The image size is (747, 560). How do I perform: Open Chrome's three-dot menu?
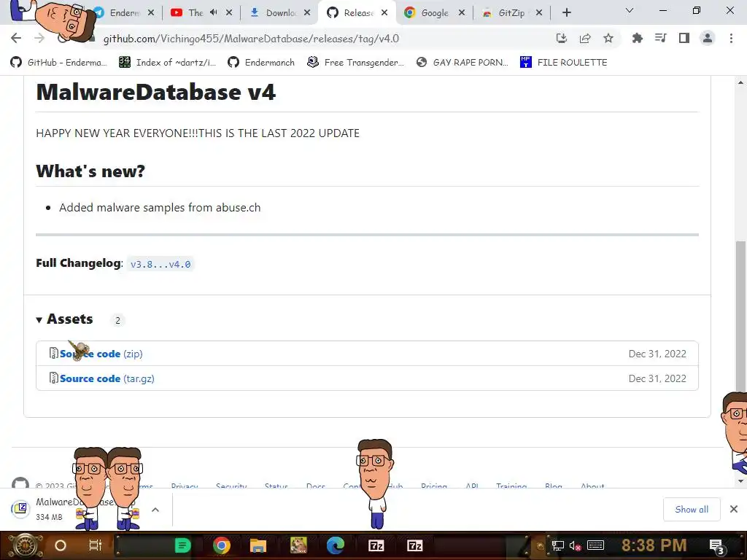click(731, 38)
